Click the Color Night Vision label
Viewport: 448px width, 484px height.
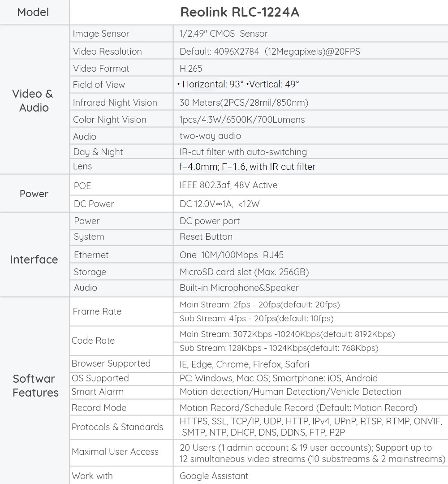[109, 120]
